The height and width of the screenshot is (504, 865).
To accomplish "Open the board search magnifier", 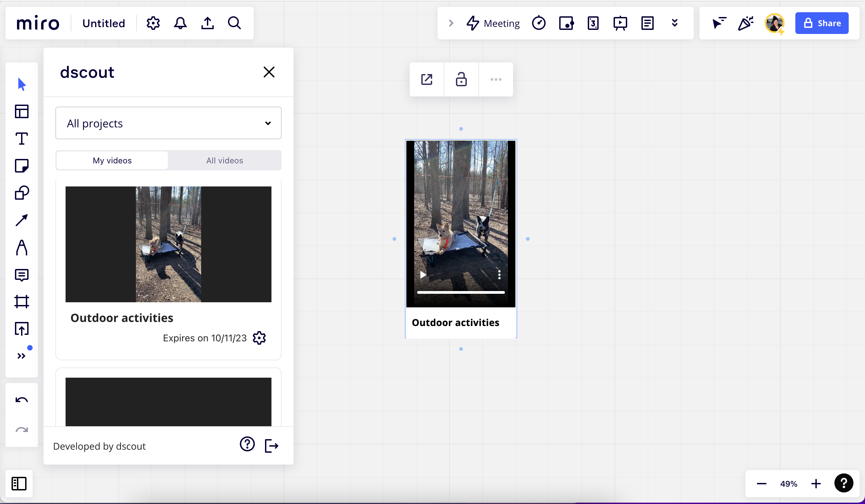I will pyautogui.click(x=234, y=23).
